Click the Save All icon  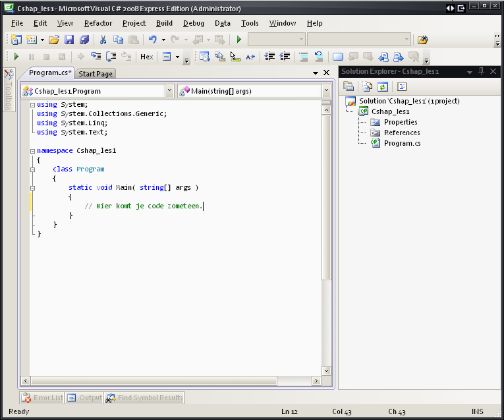point(84,40)
